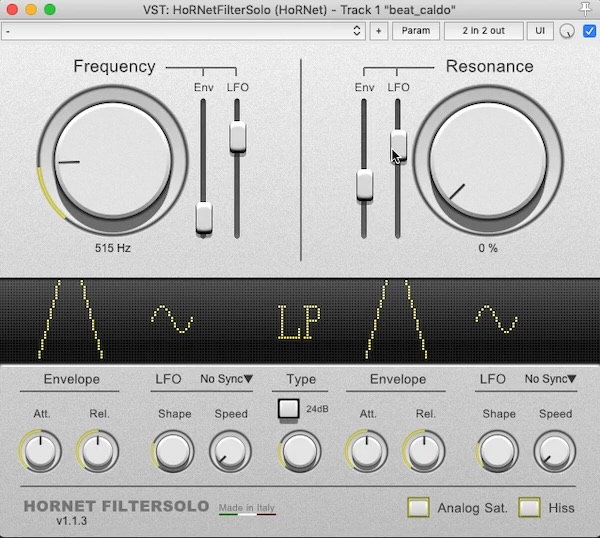Click the frequency envelope shape display
This screenshot has width=600, height=538.
pos(70,320)
